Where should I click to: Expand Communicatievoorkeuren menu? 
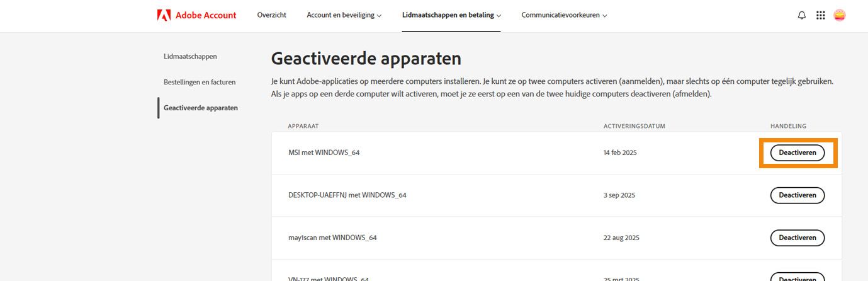[x=564, y=15]
